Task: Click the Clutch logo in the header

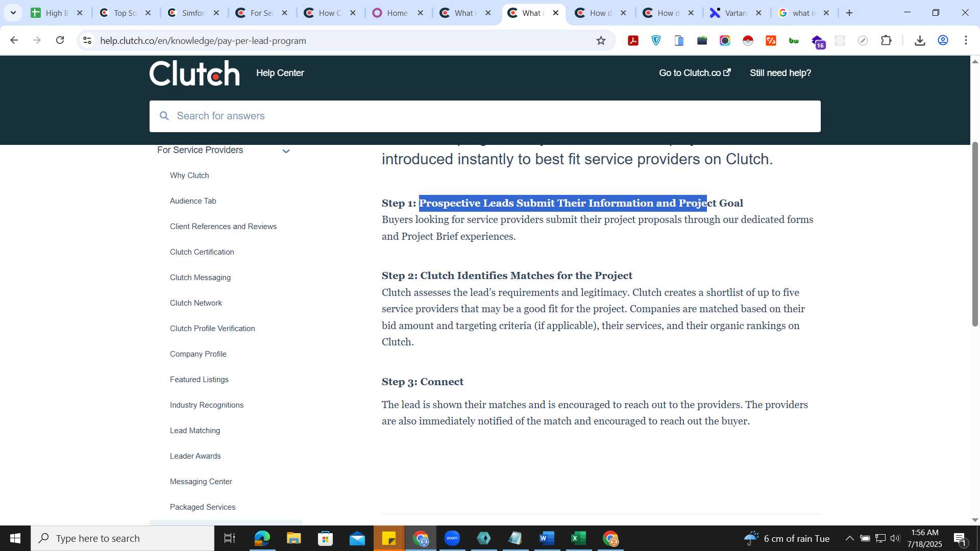Action: [194, 73]
